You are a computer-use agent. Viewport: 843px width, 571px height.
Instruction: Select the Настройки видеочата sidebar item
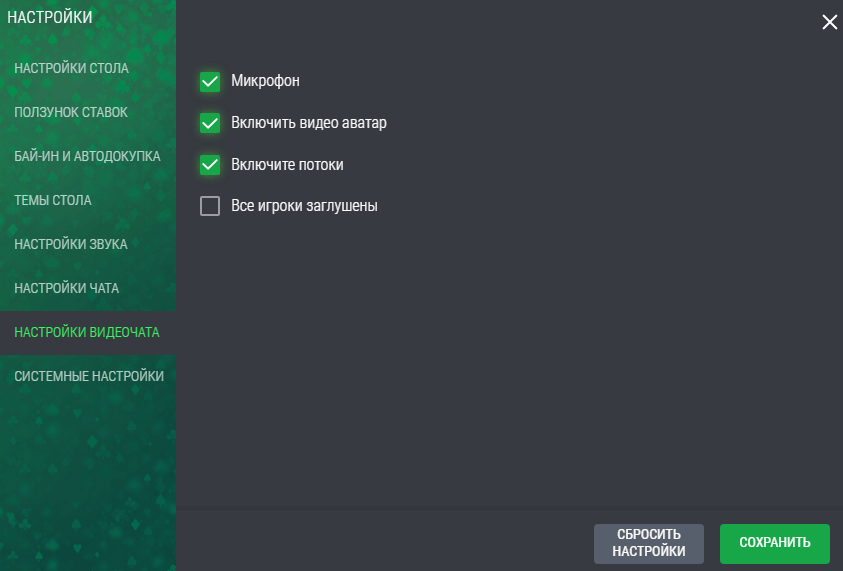pos(87,332)
